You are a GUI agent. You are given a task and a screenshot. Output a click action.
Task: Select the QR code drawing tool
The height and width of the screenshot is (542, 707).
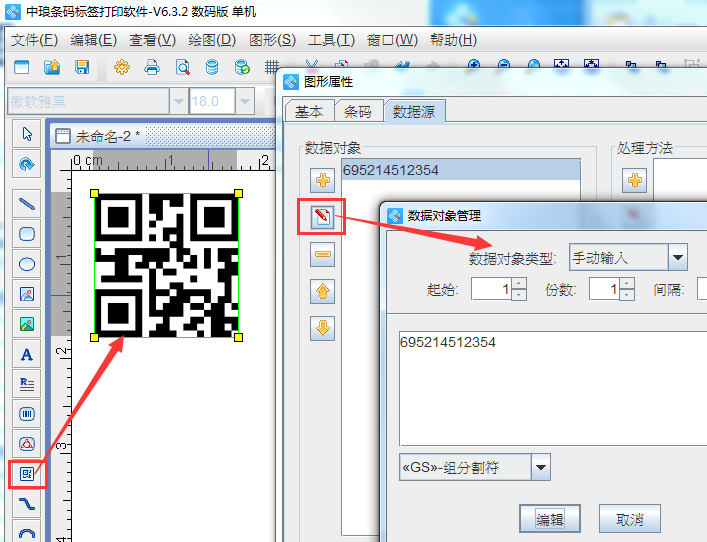[27, 474]
